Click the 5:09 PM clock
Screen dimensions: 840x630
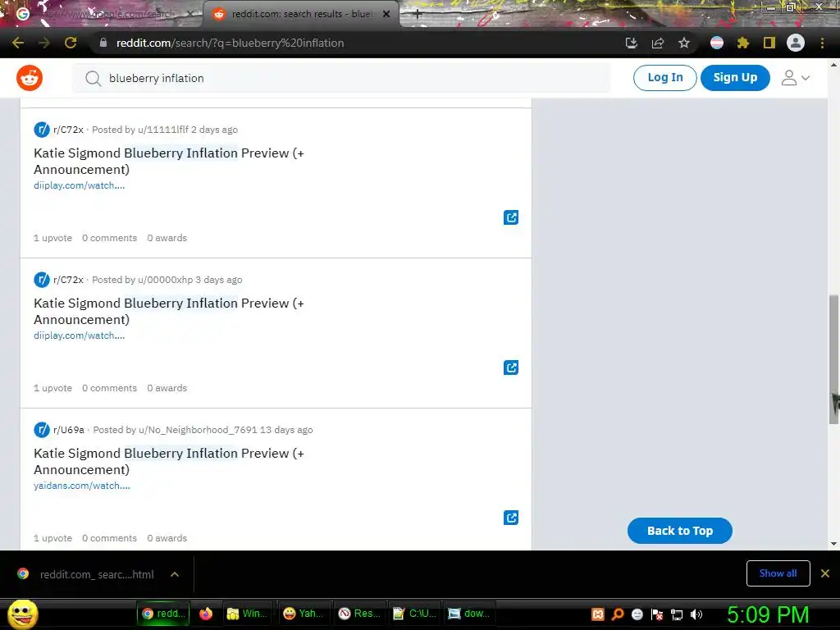[768, 614]
